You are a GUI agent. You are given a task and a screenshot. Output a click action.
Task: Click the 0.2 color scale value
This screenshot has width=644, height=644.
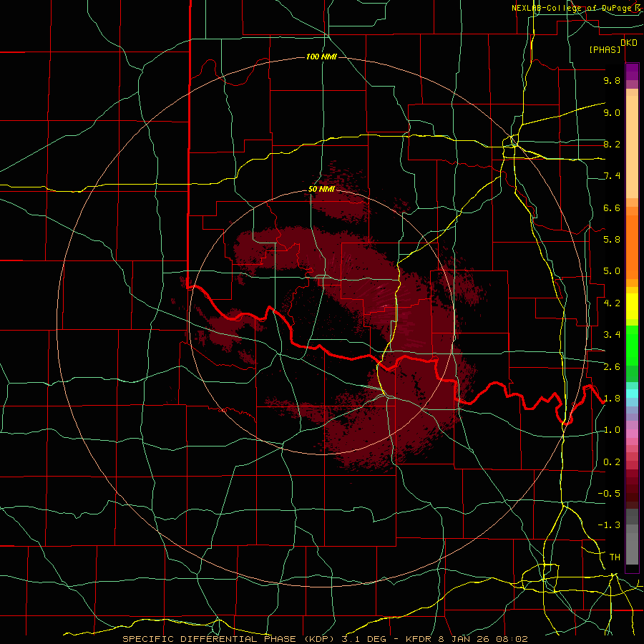pos(612,462)
